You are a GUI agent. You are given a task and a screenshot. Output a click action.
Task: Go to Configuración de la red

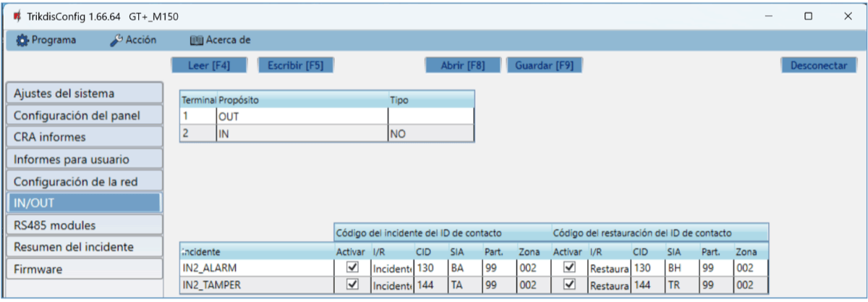[83, 181]
